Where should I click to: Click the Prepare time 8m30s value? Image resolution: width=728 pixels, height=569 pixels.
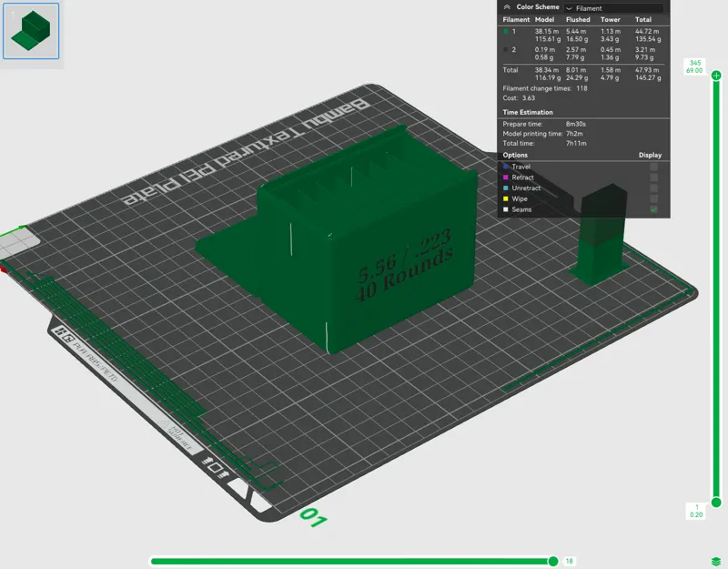pyautogui.click(x=576, y=124)
